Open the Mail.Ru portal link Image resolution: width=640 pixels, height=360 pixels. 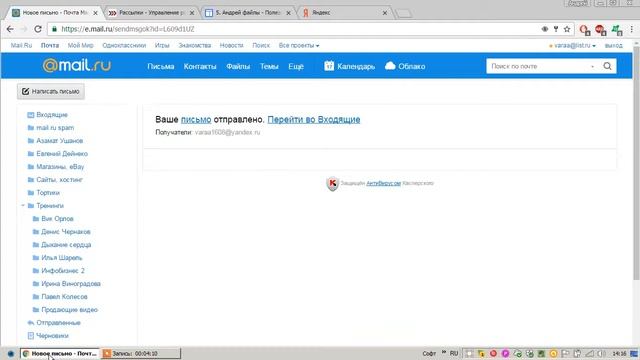pyautogui.click(x=21, y=45)
